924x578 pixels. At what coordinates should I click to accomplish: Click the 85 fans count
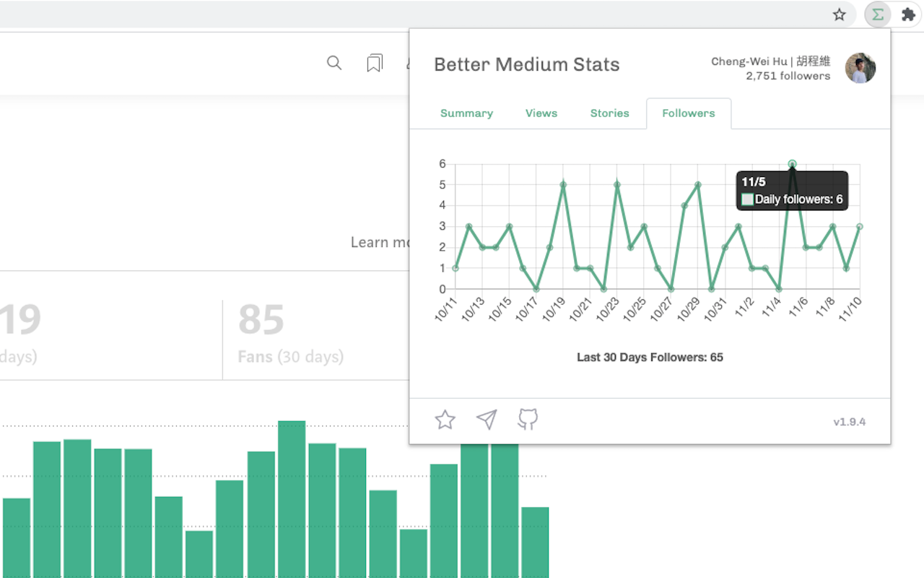click(x=261, y=319)
